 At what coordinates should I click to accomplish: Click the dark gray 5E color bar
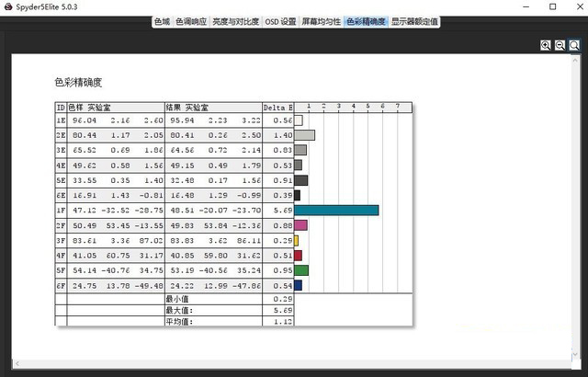click(301, 180)
